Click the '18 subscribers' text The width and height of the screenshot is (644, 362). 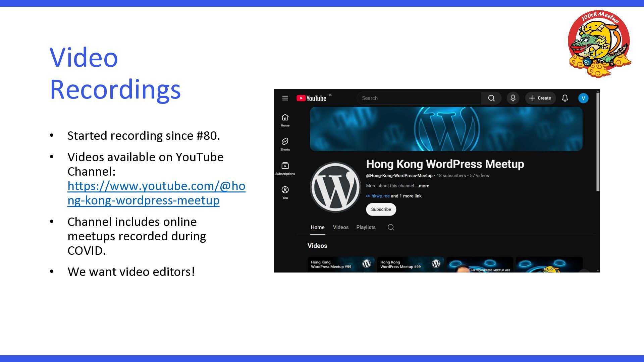[x=451, y=176]
